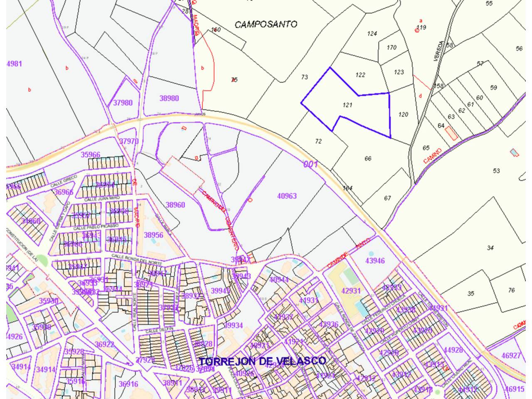
Task: Select parcel number 64
Action: tap(441, 126)
